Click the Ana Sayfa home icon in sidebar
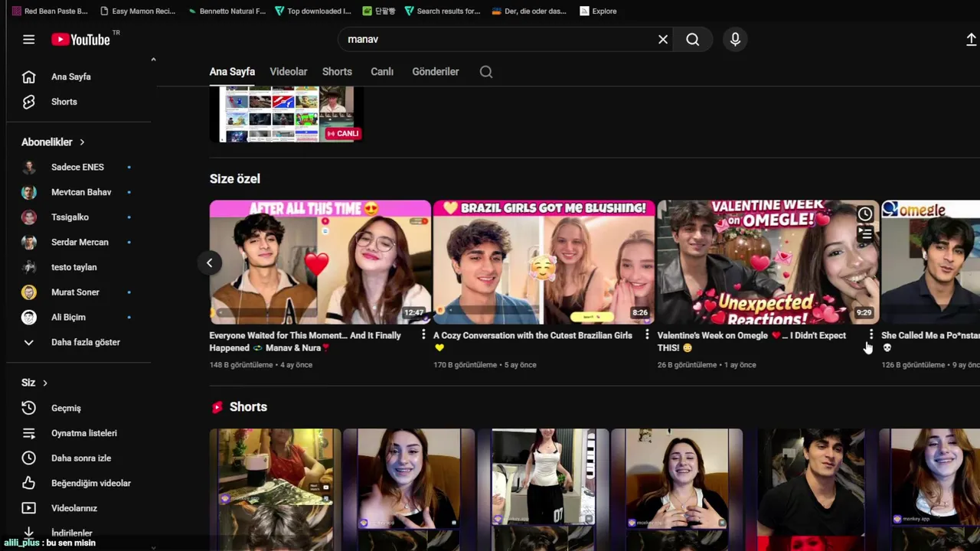 click(x=28, y=77)
